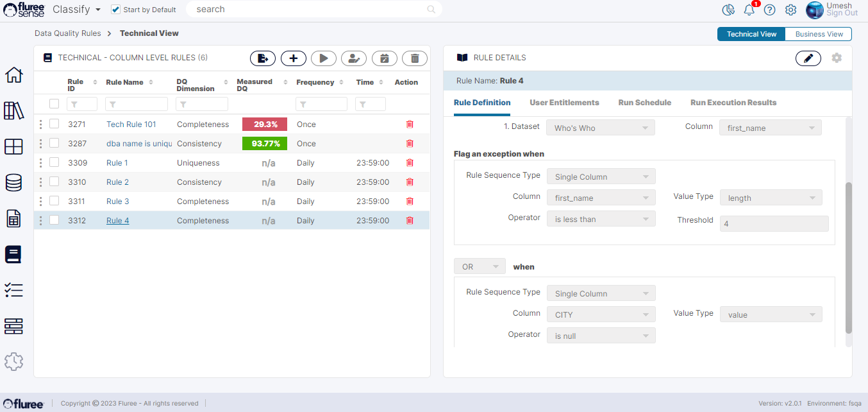Open the OR condition dropdown

[479, 266]
